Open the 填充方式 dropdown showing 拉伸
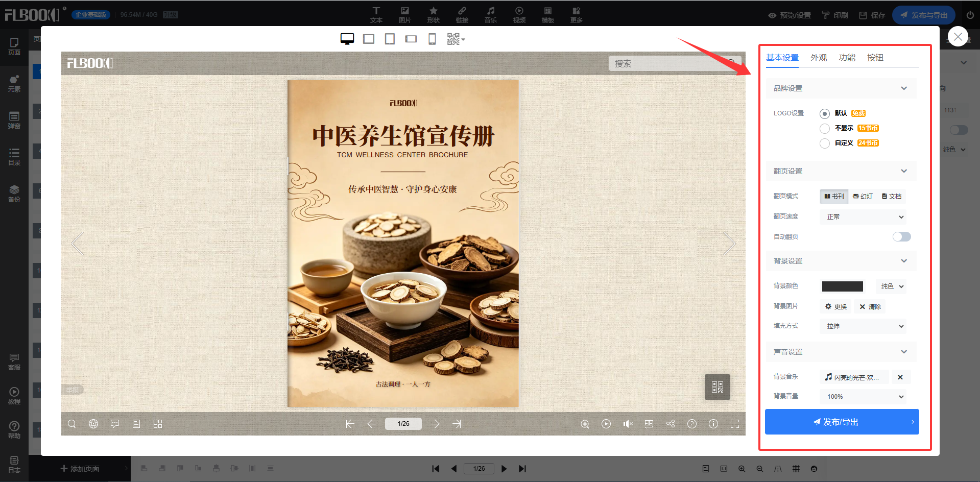Viewport: 980px width, 482px height. click(863, 326)
